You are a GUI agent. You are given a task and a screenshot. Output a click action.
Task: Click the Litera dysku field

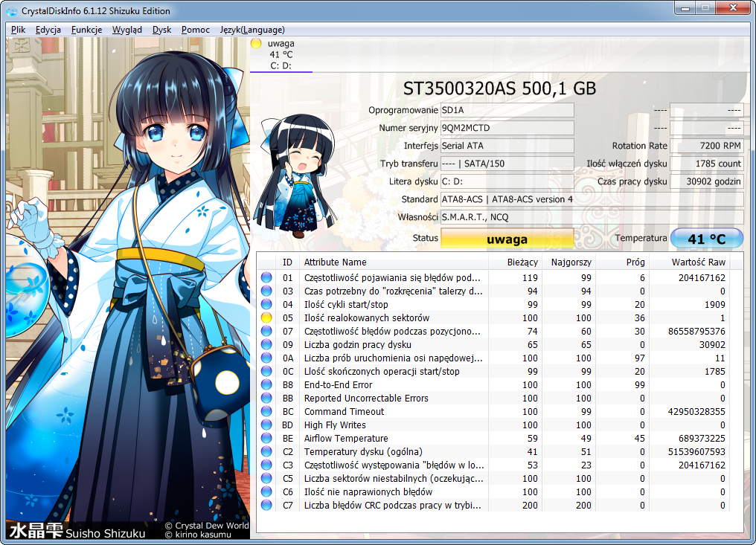[x=507, y=181]
